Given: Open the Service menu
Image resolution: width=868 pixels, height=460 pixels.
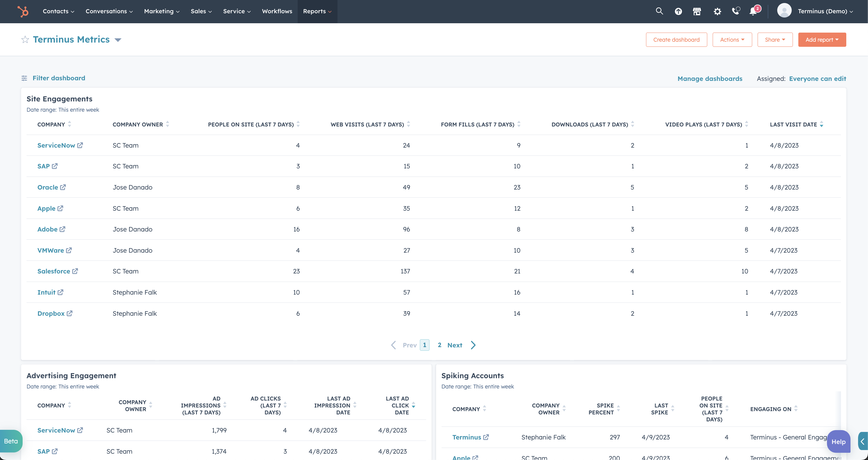Looking at the screenshot, I should click(x=237, y=11).
